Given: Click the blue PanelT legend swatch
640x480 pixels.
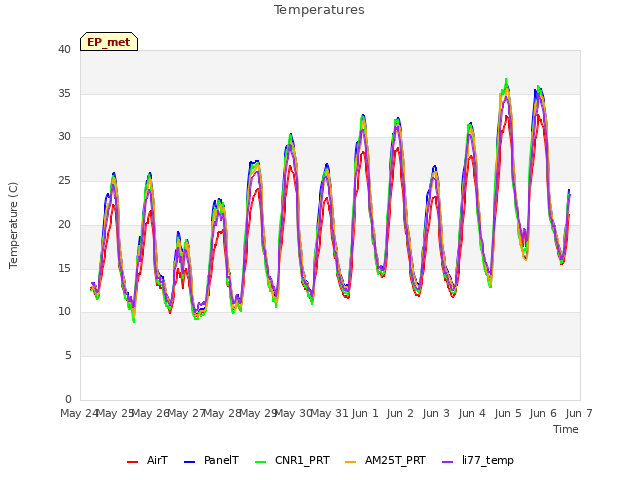Looking at the screenshot, I should [190, 462].
